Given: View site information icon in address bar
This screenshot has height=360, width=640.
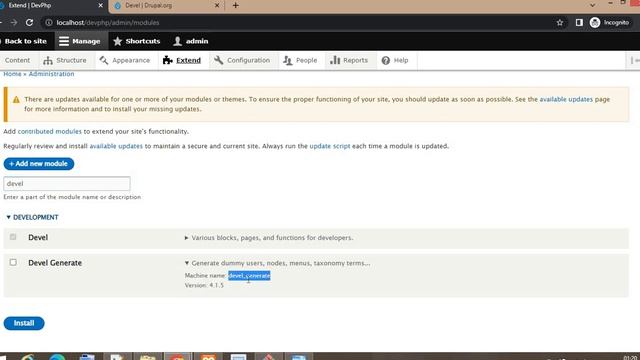Looking at the screenshot, I should [49, 22].
